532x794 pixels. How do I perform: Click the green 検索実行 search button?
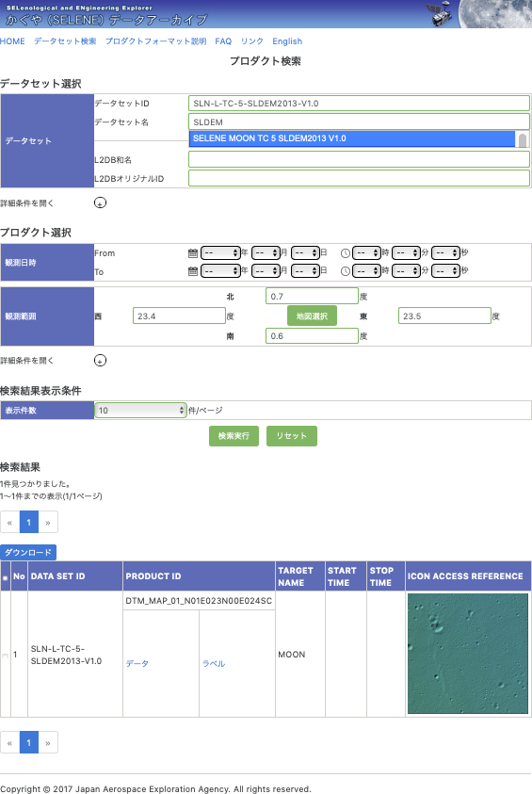[x=234, y=436]
